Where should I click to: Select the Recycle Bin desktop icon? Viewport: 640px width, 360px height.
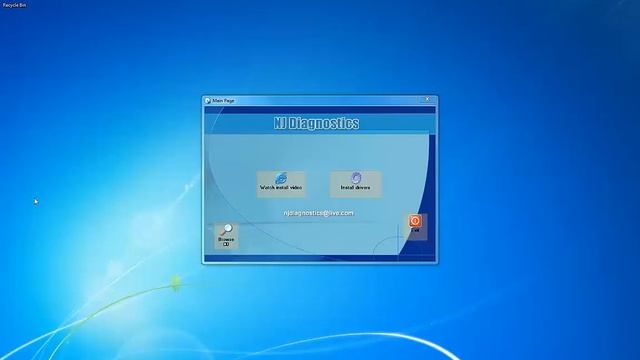[x=14, y=5]
